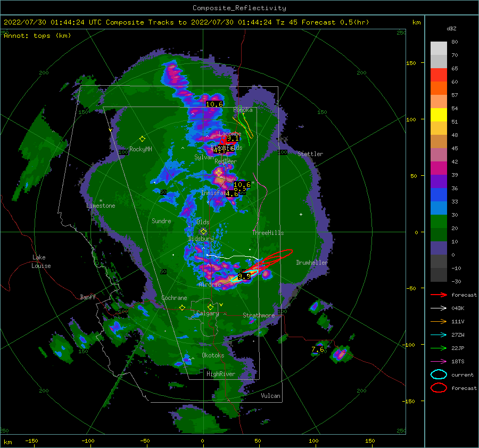Click the red forecast arrow legend icon
The height and width of the screenshot is (448, 479).
[x=439, y=295]
